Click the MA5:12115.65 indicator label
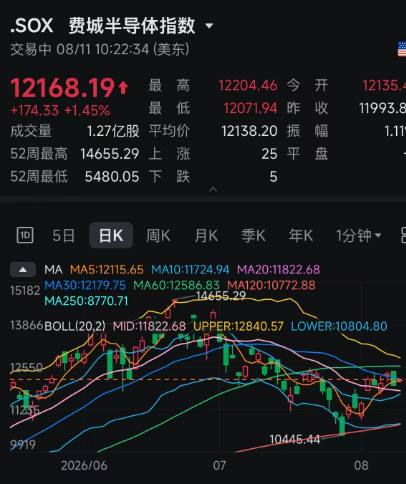 pos(107,269)
